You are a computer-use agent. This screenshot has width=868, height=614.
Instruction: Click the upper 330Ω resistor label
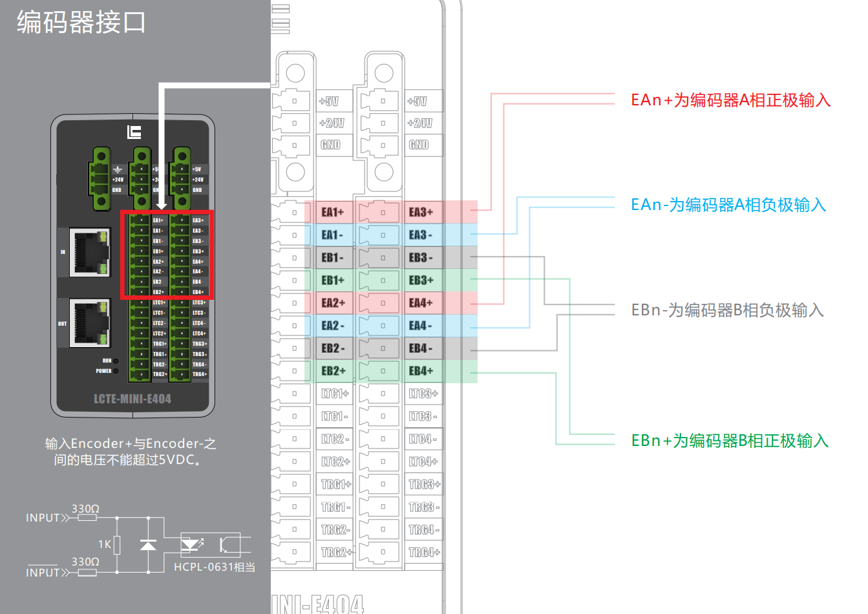pos(85,509)
